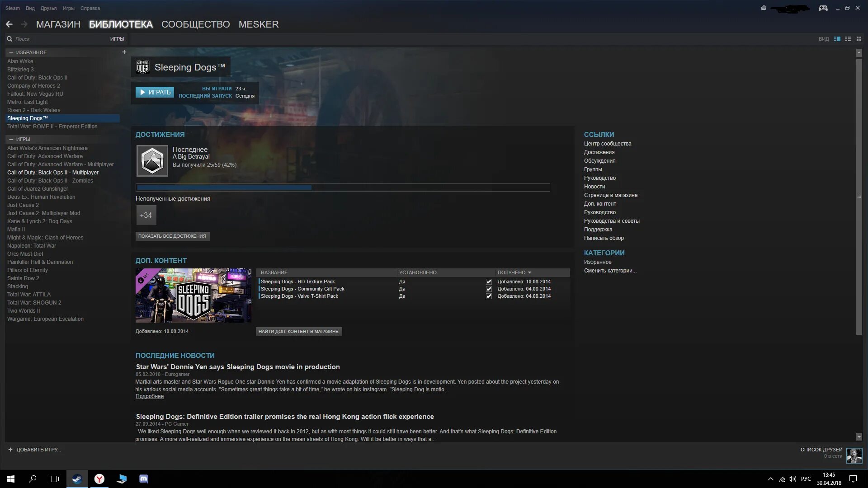Switch to list view icon
This screenshot has width=868, height=488.
(x=848, y=39)
